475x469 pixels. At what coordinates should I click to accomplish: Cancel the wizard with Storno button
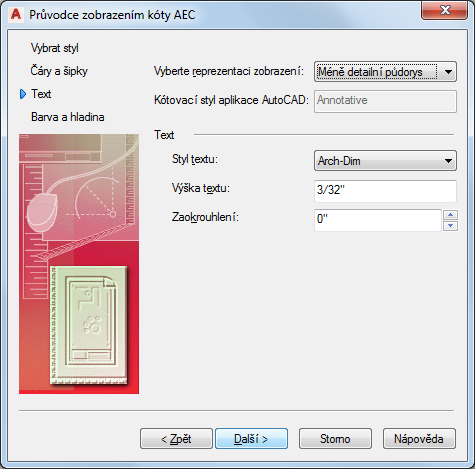[x=335, y=439]
